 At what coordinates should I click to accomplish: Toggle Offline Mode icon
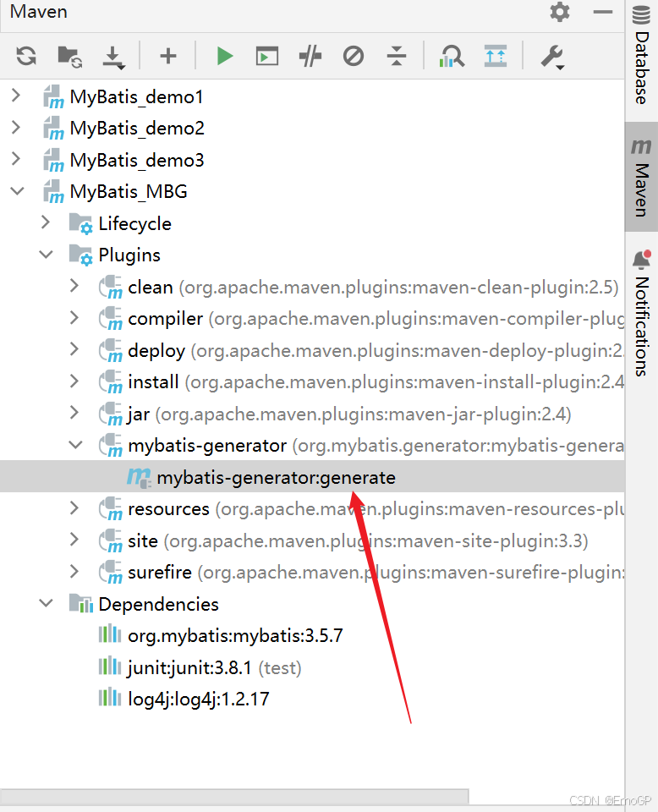pyautogui.click(x=310, y=56)
